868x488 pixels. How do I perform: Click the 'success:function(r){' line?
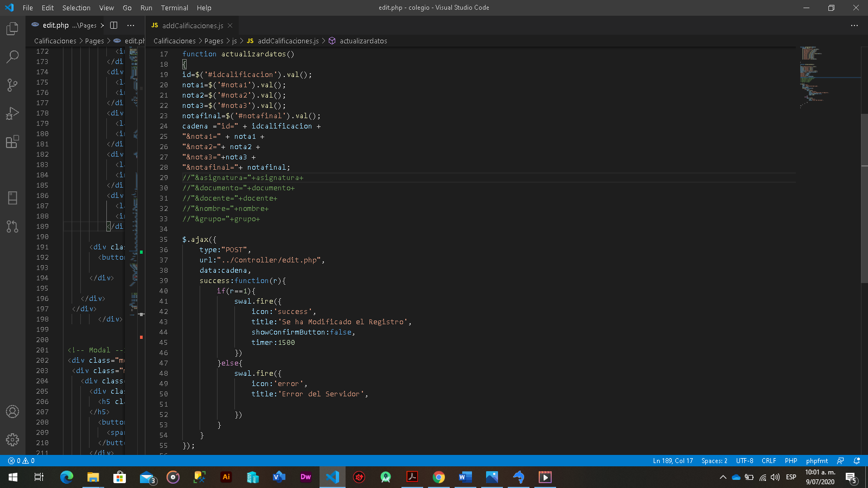[242, 280]
